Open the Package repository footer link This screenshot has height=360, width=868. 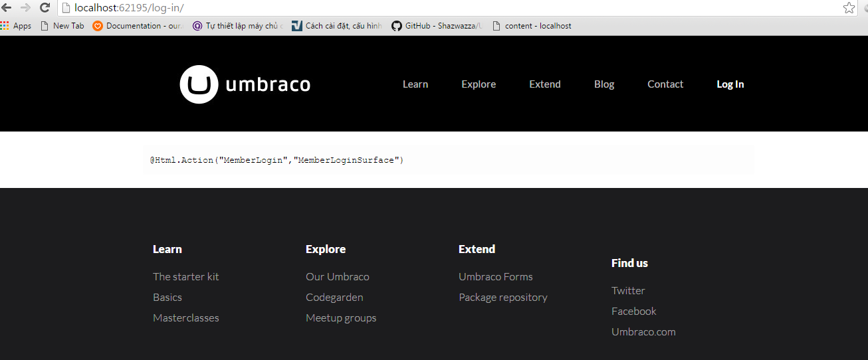click(503, 297)
